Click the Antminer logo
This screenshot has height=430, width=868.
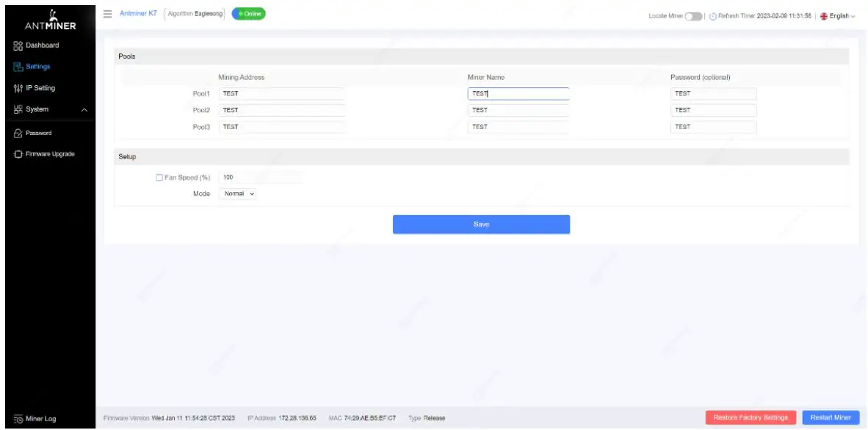click(x=51, y=19)
